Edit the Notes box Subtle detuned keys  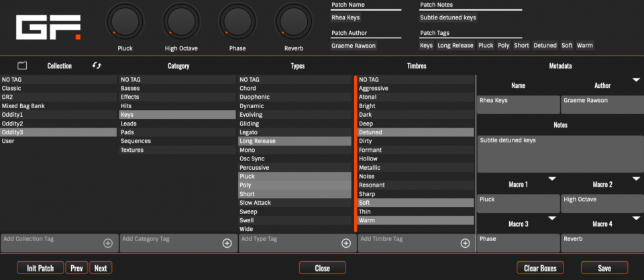pos(560,154)
